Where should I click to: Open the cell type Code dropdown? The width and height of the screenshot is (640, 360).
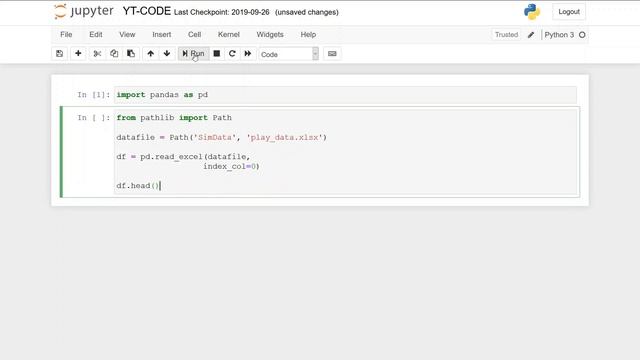(x=289, y=54)
